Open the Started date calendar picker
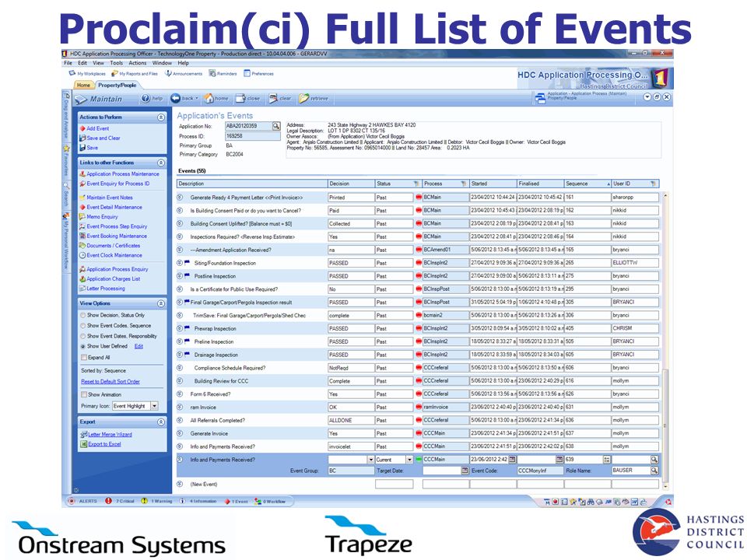 click(x=512, y=460)
